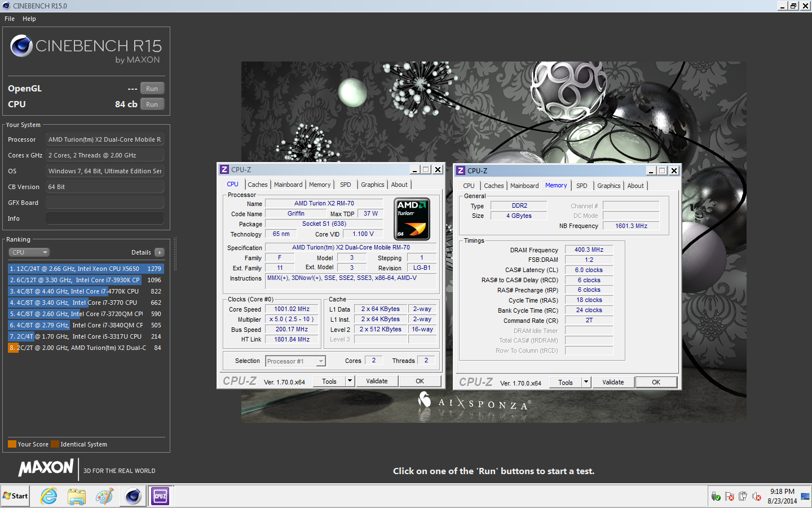Run the CPU benchmark

tap(152, 104)
